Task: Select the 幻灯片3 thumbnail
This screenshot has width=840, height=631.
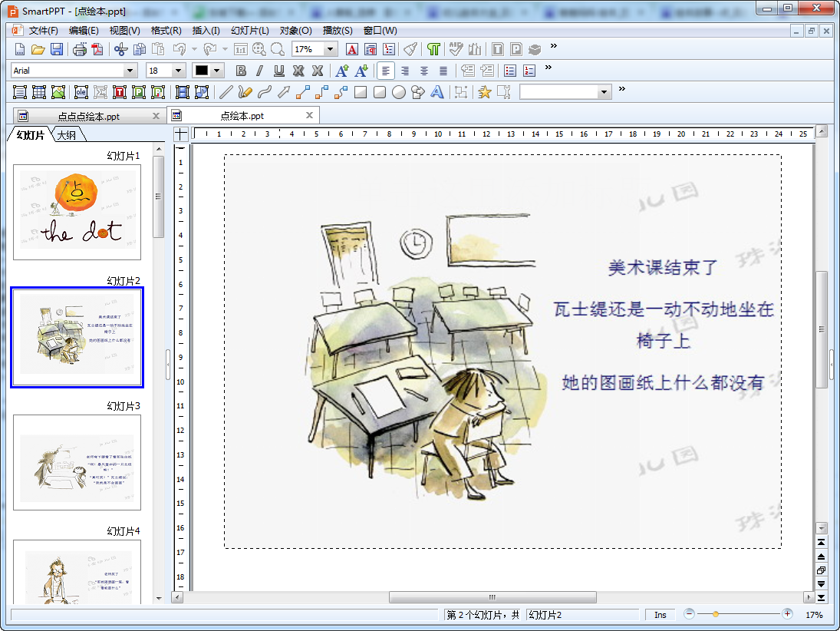Action: (77, 462)
